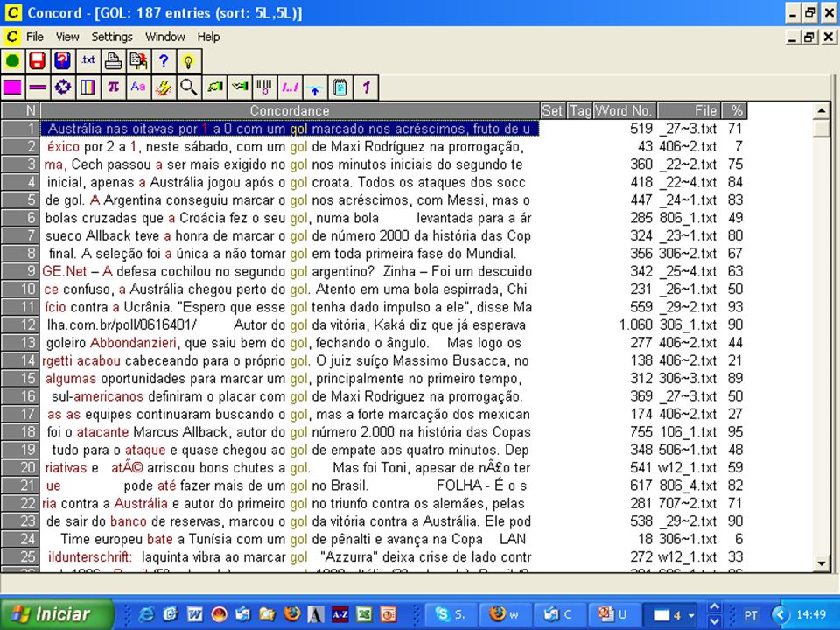Screen dimensions: 840x630
Task: Click word number 1.060 in row 12
Action: pyautogui.click(x=636, y=325)
